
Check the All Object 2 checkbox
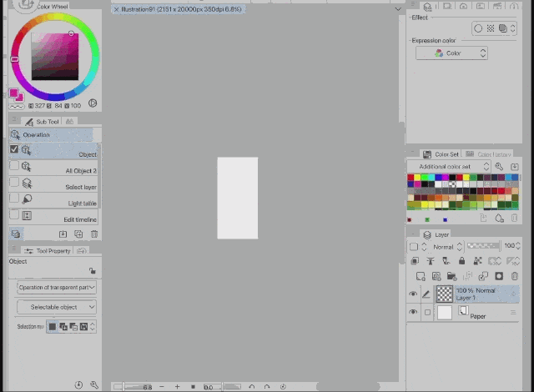tap(14, 166)
